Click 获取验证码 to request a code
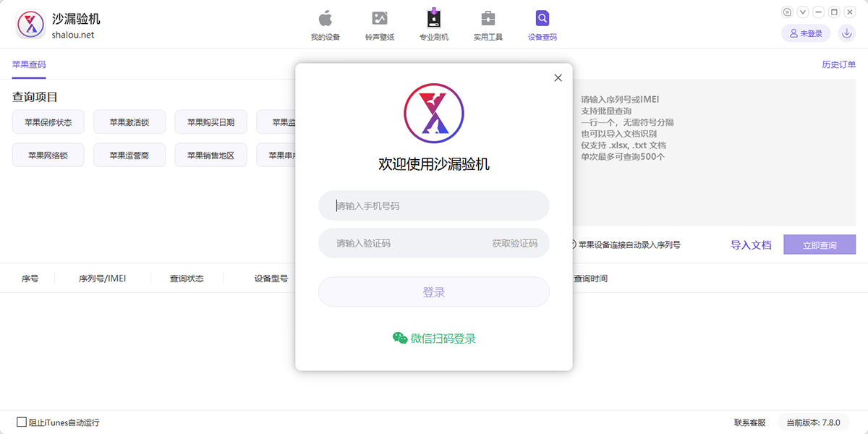Viewport: 868px width, 434px height. [515, 244]
